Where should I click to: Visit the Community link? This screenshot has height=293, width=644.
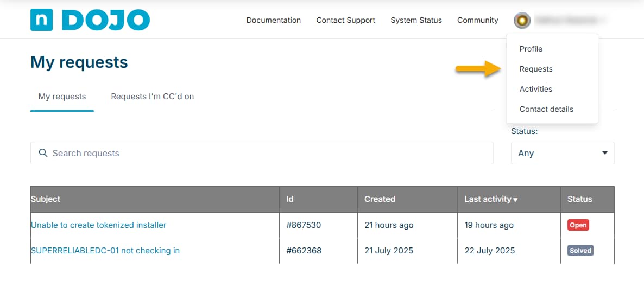point(477,20)
